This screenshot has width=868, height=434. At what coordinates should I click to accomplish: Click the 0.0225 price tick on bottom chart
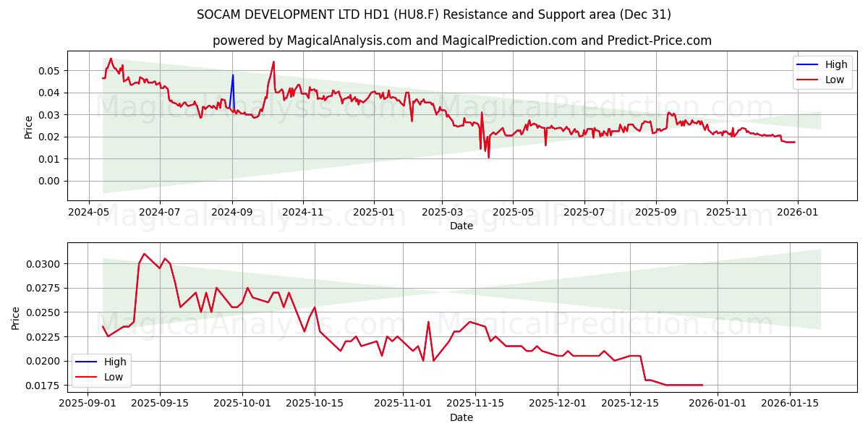pos(43,337)
